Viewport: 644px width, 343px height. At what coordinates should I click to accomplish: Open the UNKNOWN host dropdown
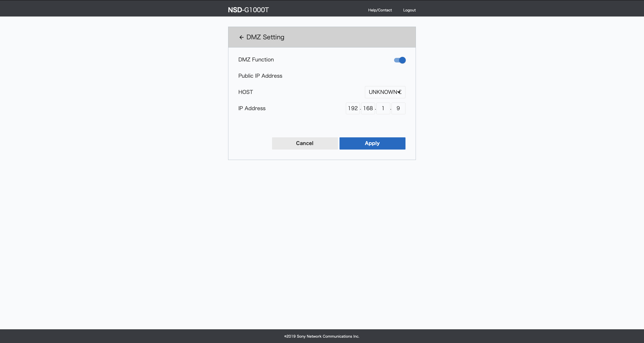click(385, 92)
